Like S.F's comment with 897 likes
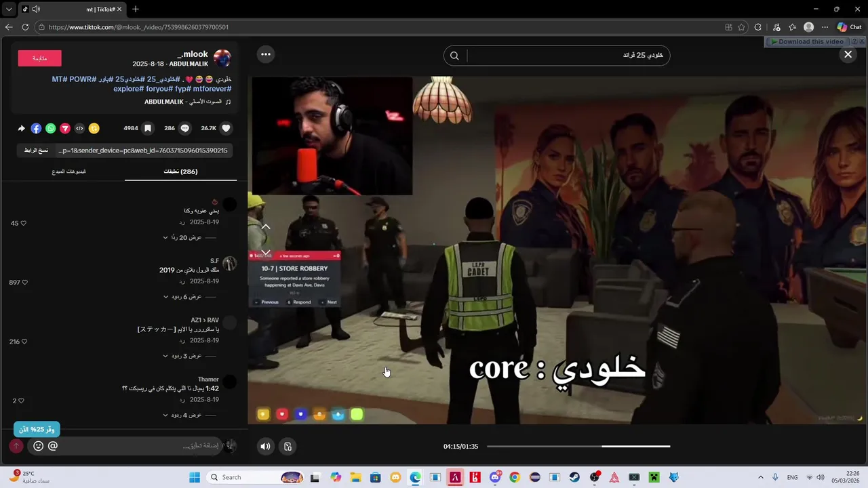868x488 pixels. pyautogui.click(x=26, y=282)
